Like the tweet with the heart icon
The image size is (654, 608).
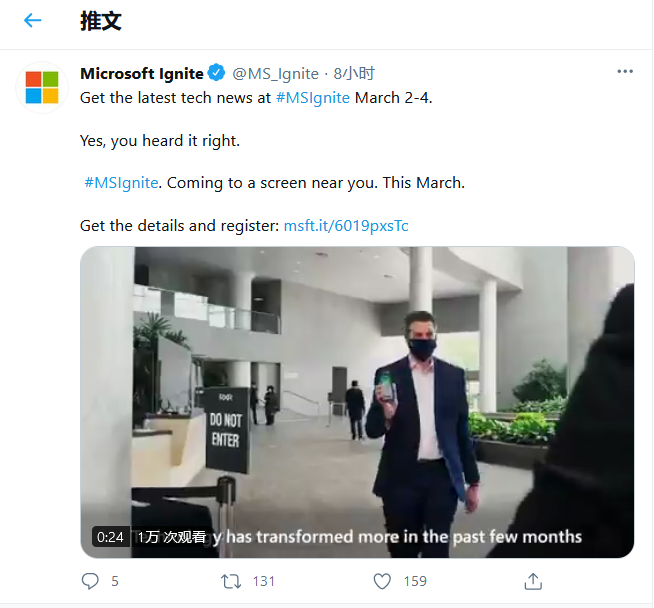click(381, 581)
